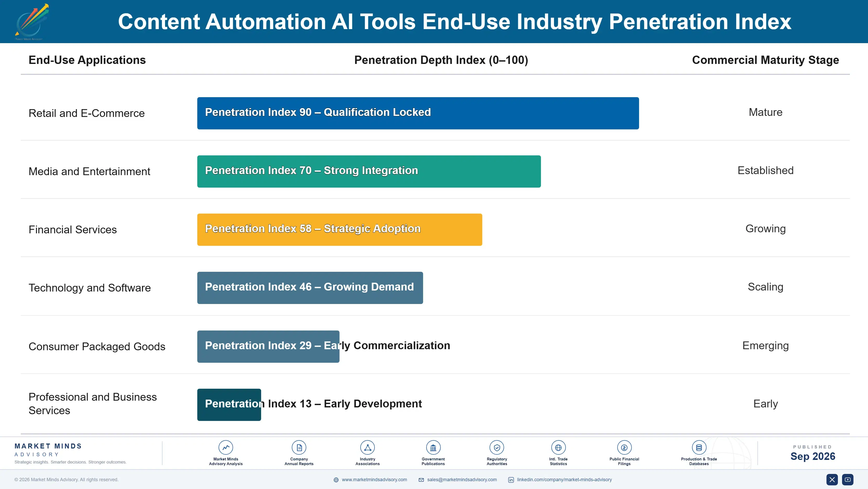Image resolution: width=868 pixels, height=489 pixels.
Task: Select the Industry Associations icon
Action: [x=368, y=447]
